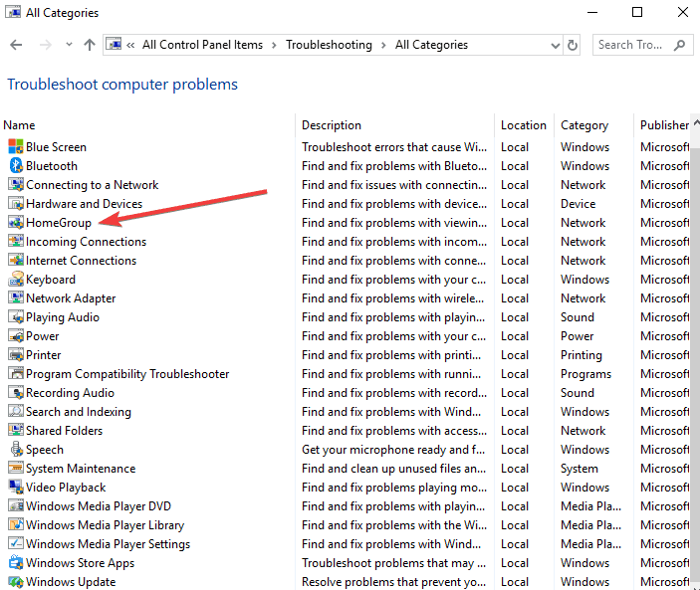This screenshot has width=700, height=590.
Task: Open Hardware and Devices troubleshooter
Action: [x=85, y=204]
